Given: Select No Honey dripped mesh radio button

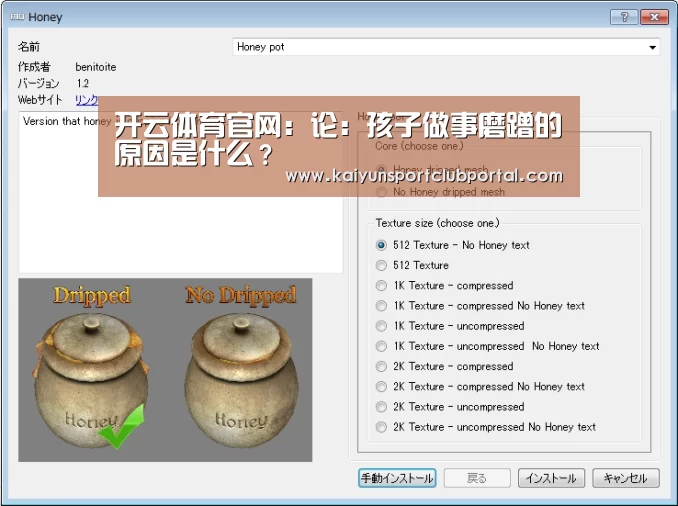Looking at the screenshot, I should 381,192.
